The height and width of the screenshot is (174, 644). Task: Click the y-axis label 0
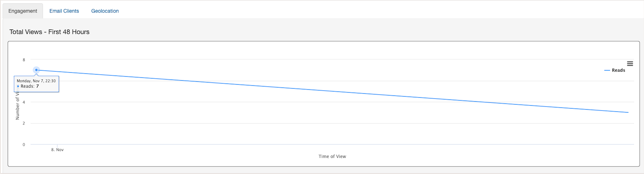(x=24, y=144)
